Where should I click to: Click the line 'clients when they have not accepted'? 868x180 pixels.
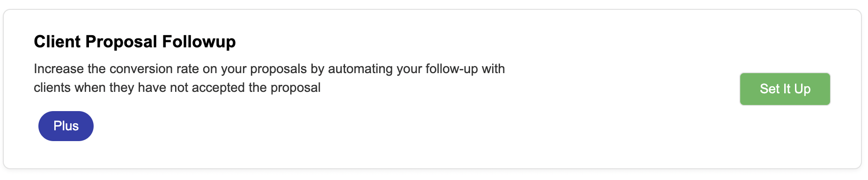coord(177,88)
